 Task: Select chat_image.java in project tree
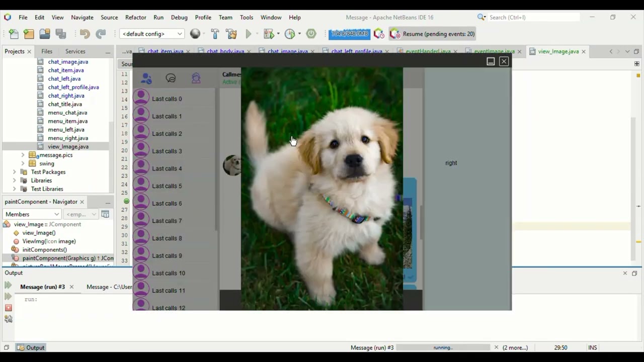tap(68, 62)
